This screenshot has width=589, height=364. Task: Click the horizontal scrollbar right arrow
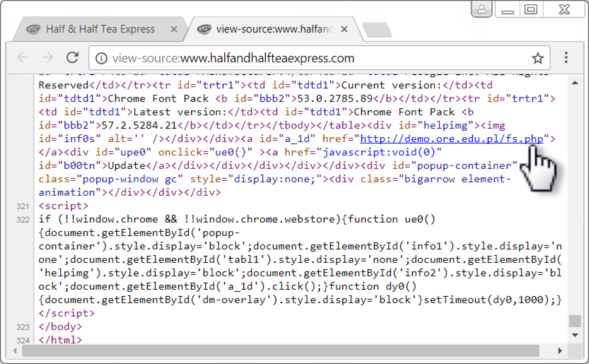pyautogui.click(x=560, y=351)
